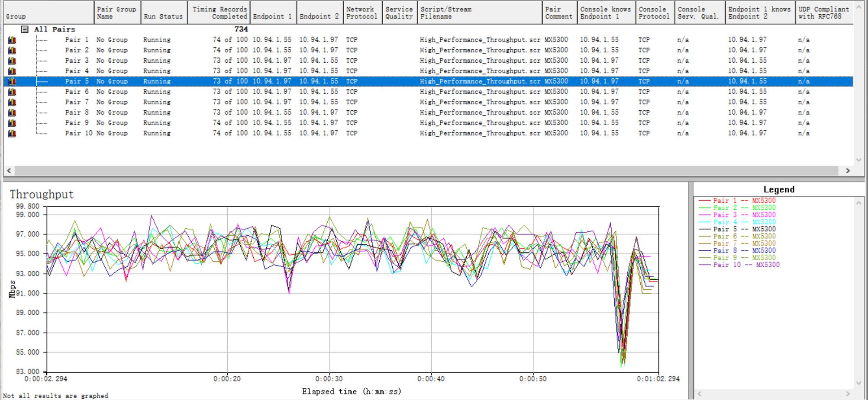Select the icon beside Pair 8
Screen dimensions: 868x400
pos(12,112)
